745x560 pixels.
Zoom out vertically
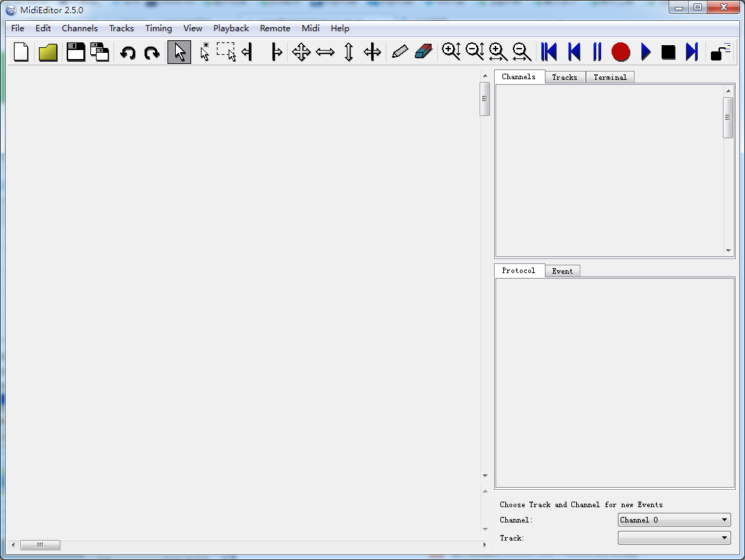tap(475, 51)
